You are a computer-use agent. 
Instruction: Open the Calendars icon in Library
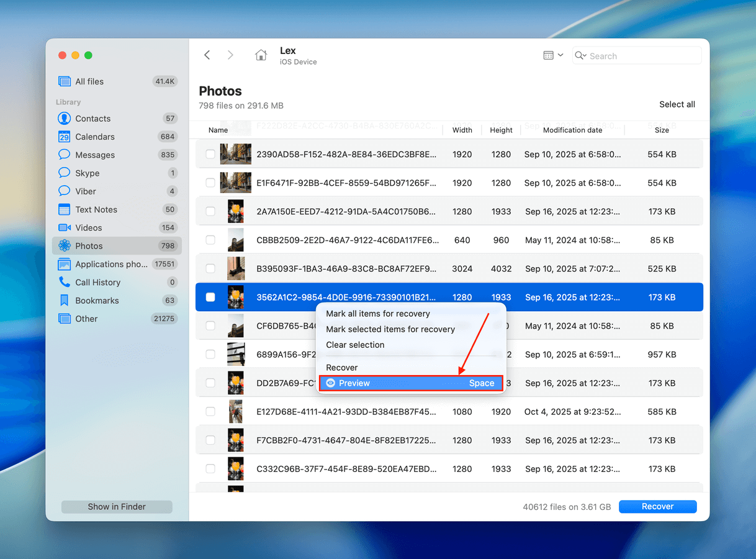[64, 137]
